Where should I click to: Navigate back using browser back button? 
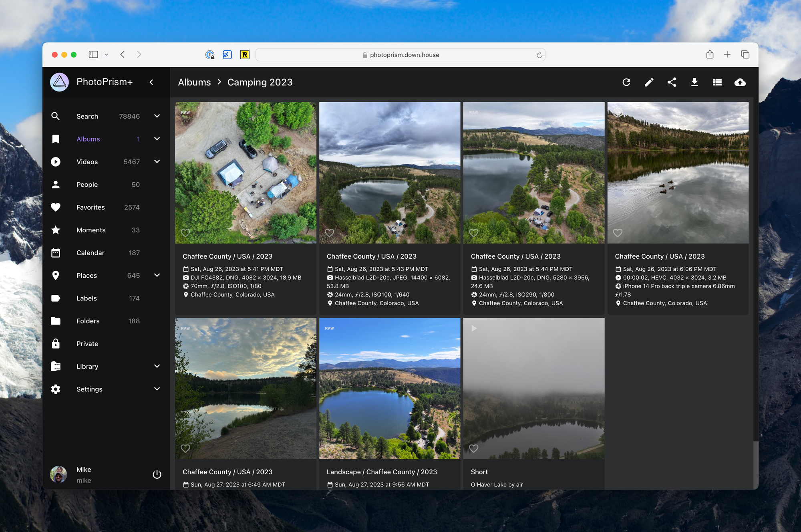click(123, 54)
